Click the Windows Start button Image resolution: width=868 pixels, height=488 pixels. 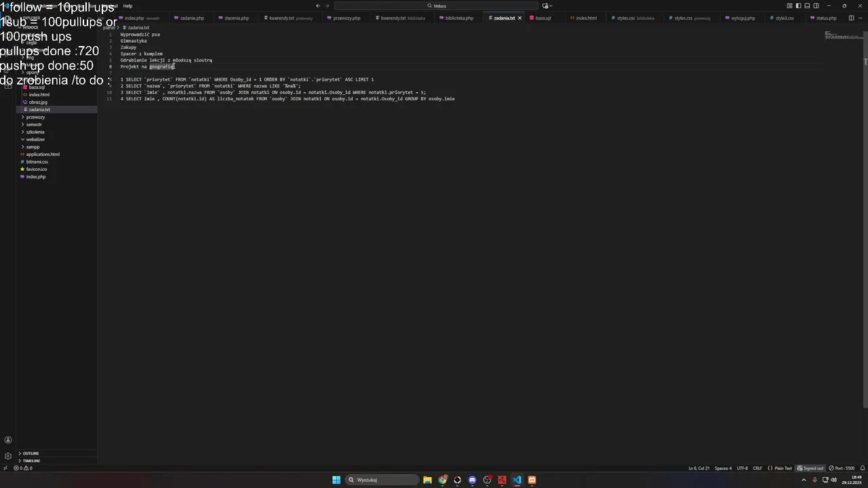336,480
